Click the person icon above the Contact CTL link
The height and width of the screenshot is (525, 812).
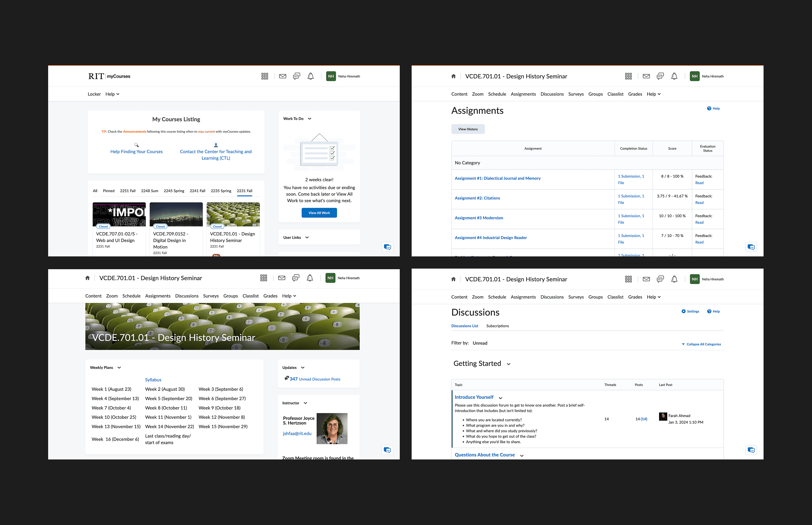216,145
